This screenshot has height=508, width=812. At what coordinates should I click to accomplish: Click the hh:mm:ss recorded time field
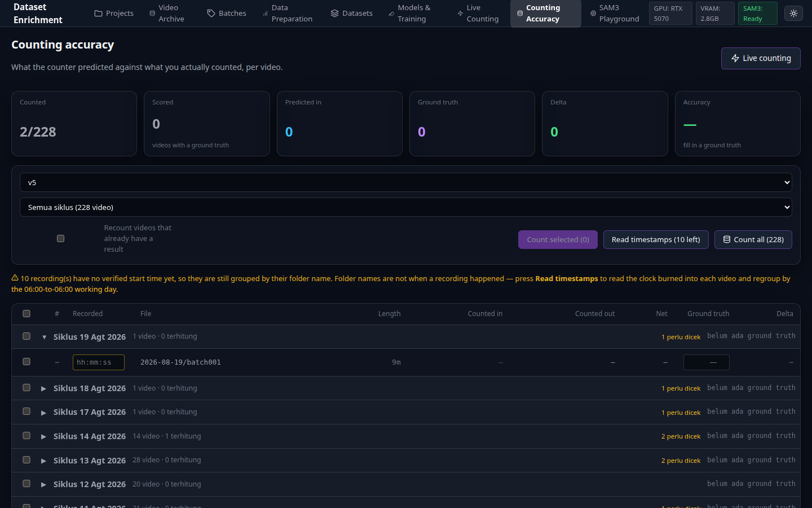pos(99,362)
